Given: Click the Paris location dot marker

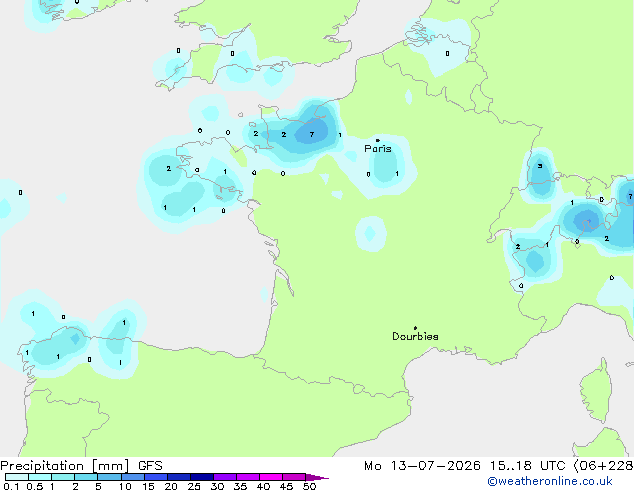Looking at the screenshot, I should [378, 140].
